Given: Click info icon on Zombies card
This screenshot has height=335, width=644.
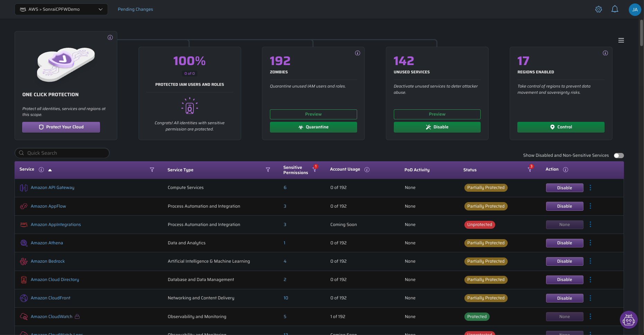Looking at the screenshot, I should click(357, 53).
